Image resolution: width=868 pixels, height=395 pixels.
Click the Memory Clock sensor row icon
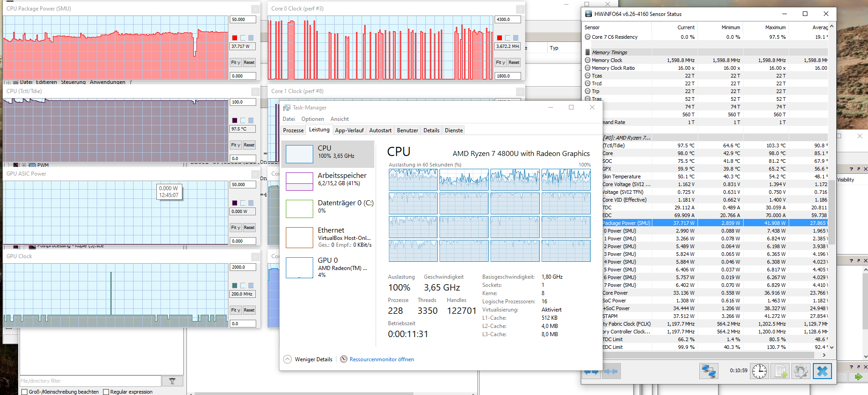pyautogui.click(x=588, y=60)
